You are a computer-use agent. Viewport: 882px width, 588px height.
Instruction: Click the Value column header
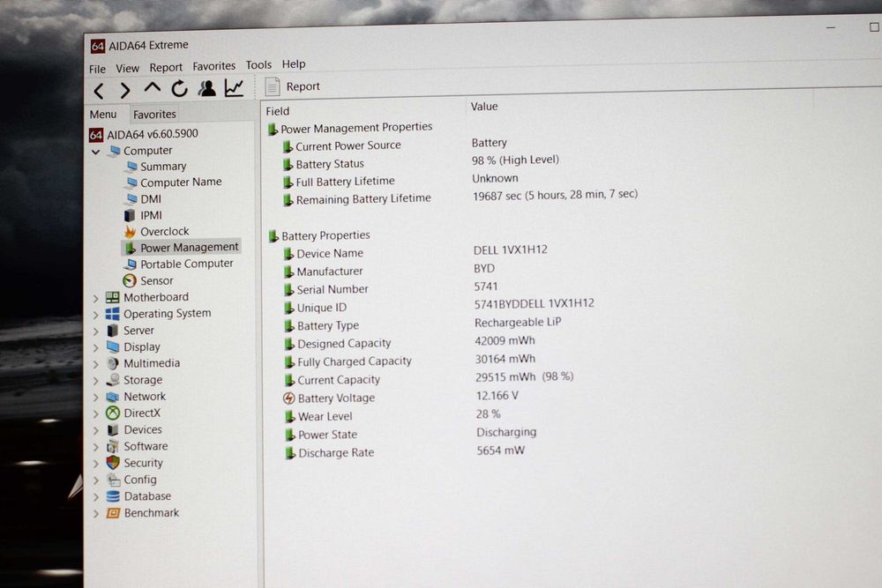(x=484, y=107)
